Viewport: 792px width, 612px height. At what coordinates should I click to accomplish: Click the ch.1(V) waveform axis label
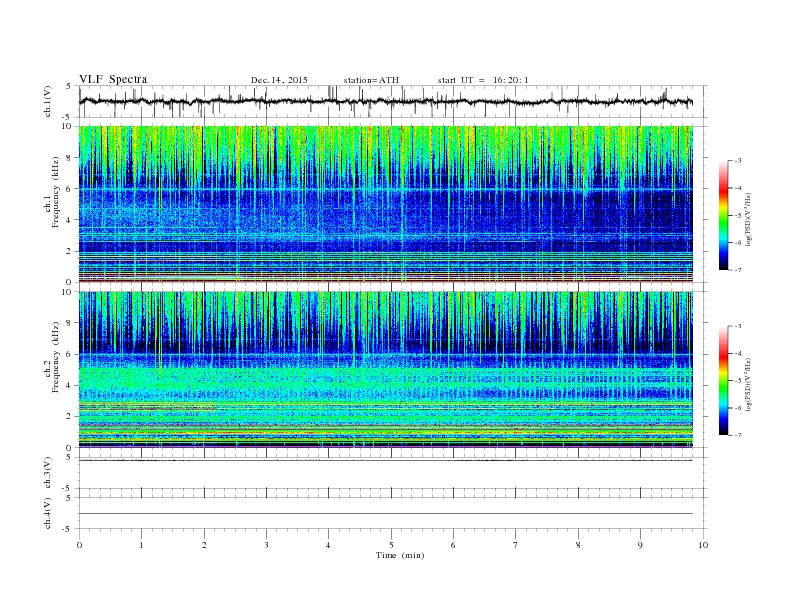pos(48,101)
